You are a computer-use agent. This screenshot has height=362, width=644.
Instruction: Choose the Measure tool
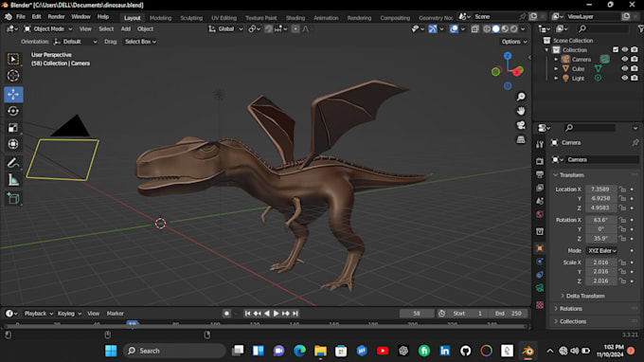coord(13,180)
